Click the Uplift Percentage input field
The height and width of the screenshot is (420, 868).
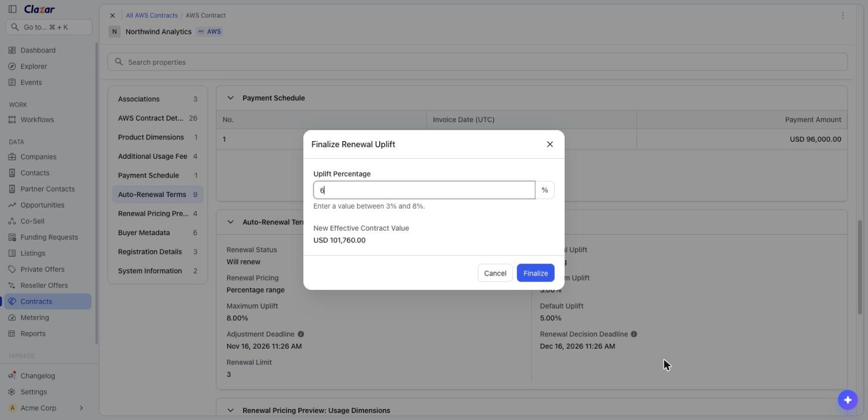point(424,190)
